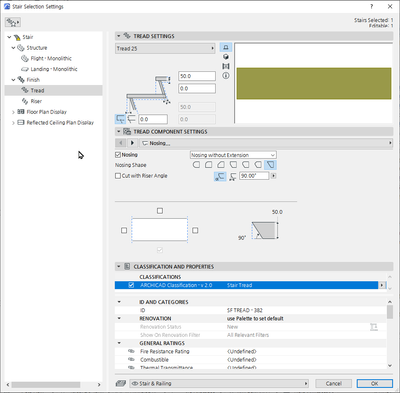Open the Nosing... page selector dropdown
The width and height of the screenshot is (400, 393).
[x=266, y=143]
